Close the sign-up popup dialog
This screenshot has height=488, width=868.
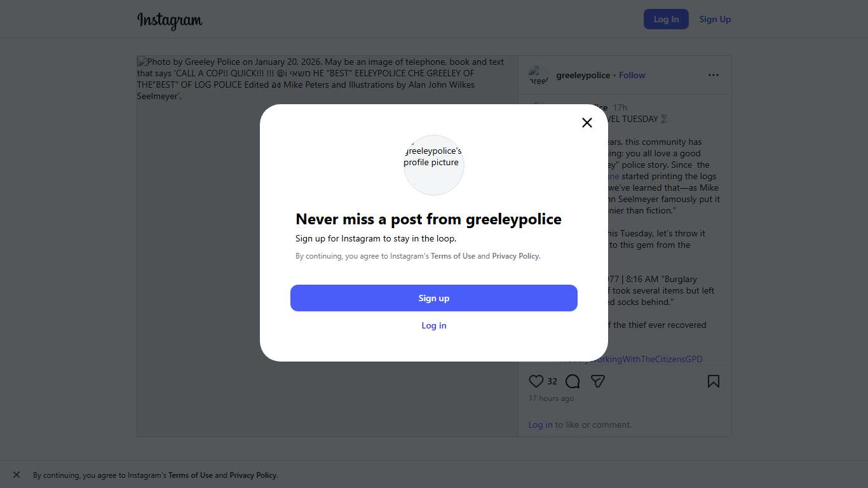pyautogui.click(x=587, y=123)
